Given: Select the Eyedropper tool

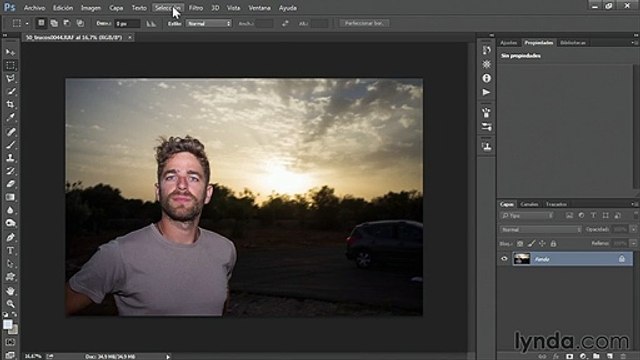Looking at the screenshot, I should [x=10, y=118].
